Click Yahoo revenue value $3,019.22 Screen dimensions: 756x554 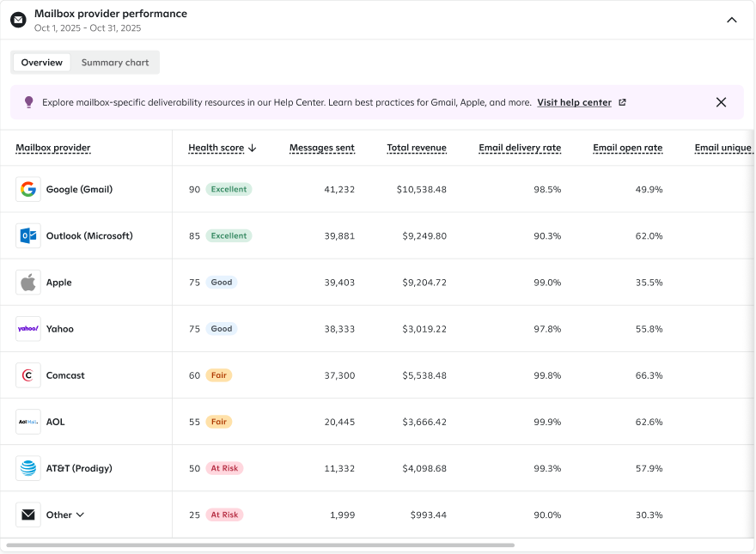point(424,329)
